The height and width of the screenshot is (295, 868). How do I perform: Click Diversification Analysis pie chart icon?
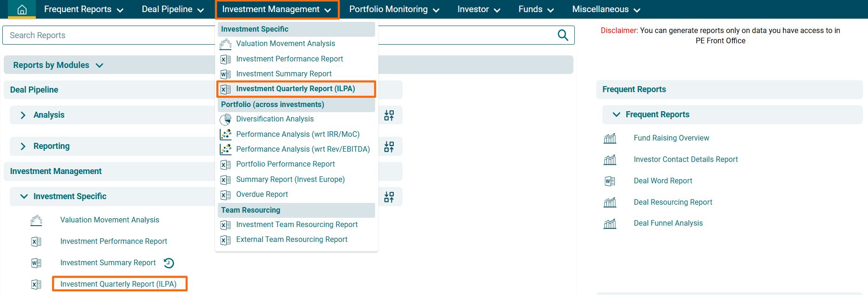tap(226, 120)
